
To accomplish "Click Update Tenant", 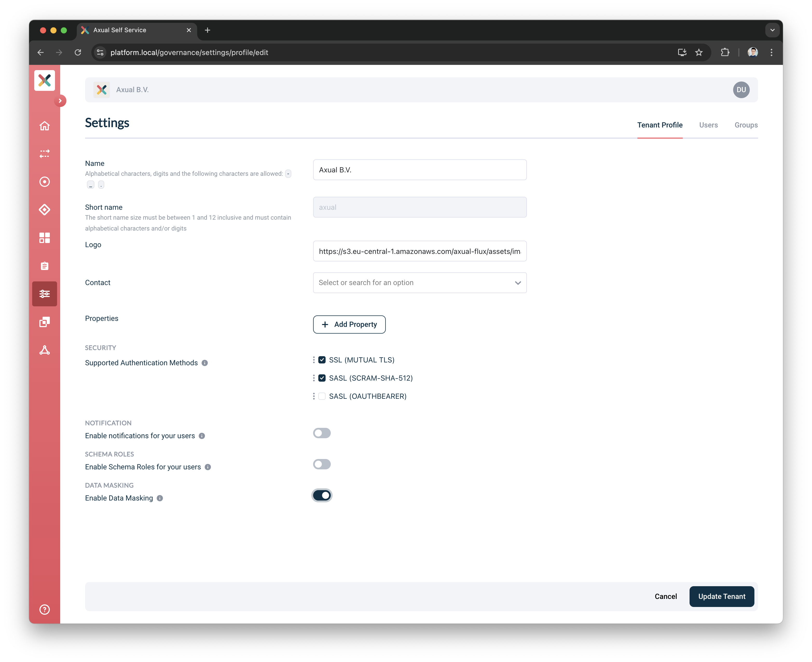I will click(x=721, y=597).
